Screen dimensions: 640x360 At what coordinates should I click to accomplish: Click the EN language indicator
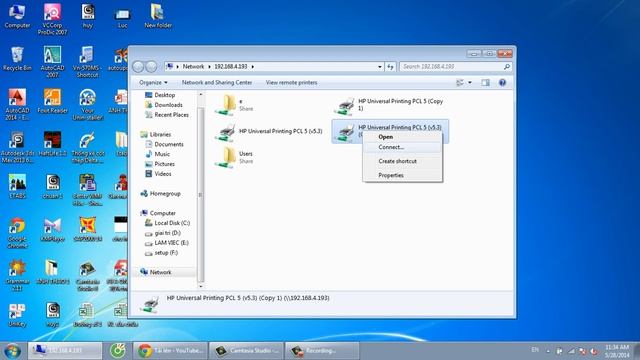[535, 350]
